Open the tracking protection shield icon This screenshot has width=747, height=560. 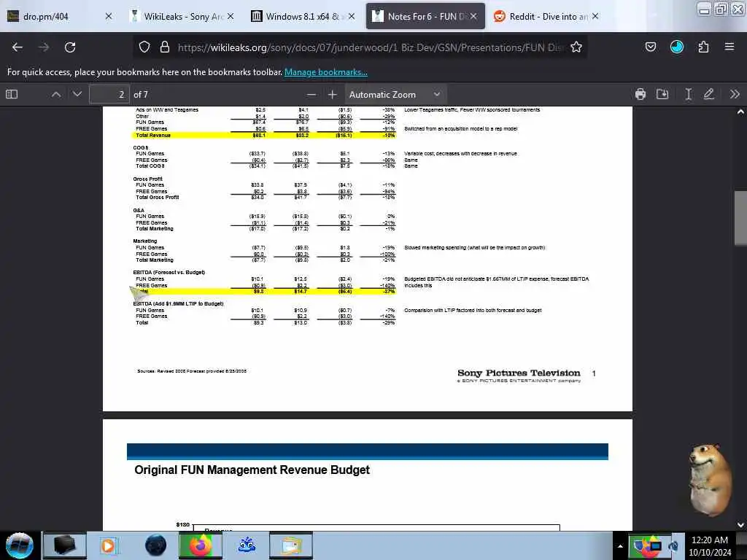point(144,47)
